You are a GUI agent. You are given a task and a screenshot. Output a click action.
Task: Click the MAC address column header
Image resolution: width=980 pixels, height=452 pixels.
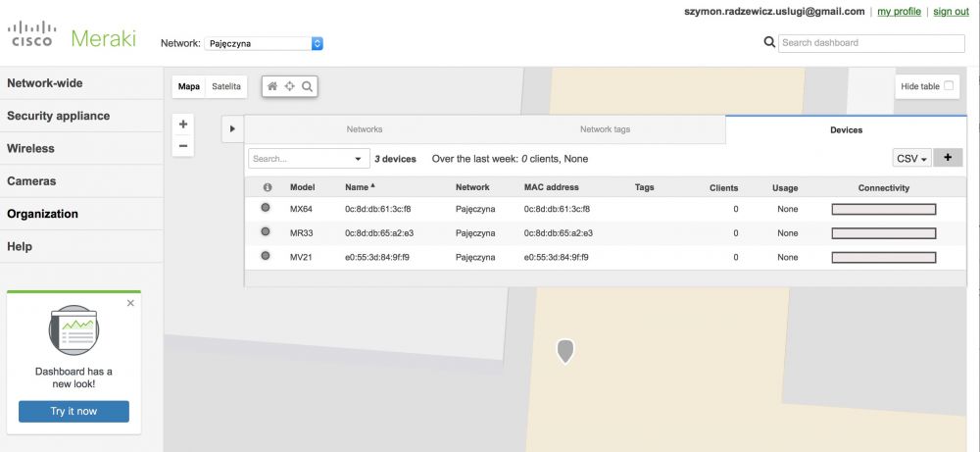[551, 187]
